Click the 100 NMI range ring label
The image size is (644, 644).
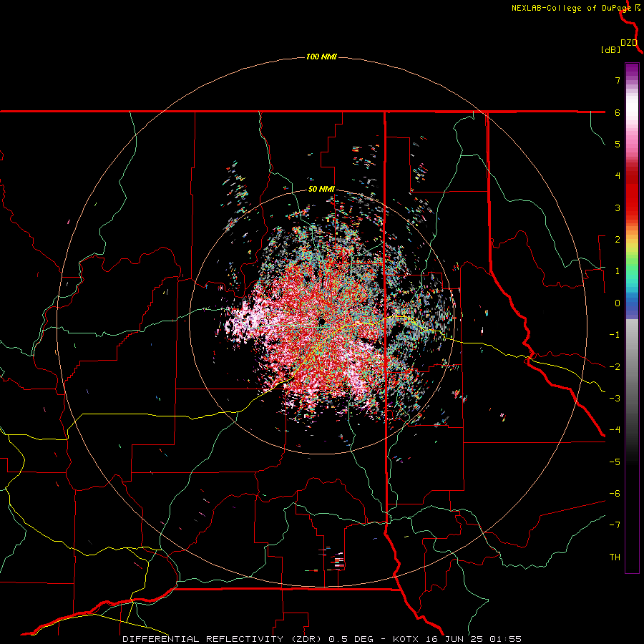click(321, 57)
